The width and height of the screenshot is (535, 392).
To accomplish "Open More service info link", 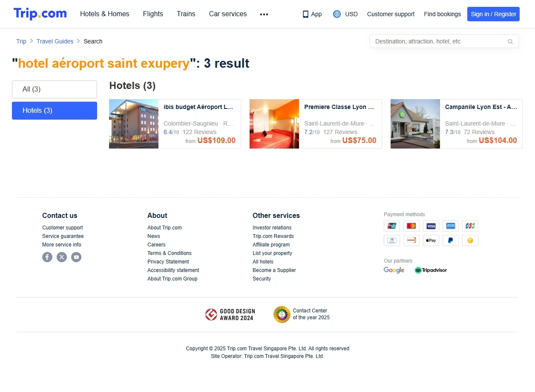I will click(x=62, y=245).
